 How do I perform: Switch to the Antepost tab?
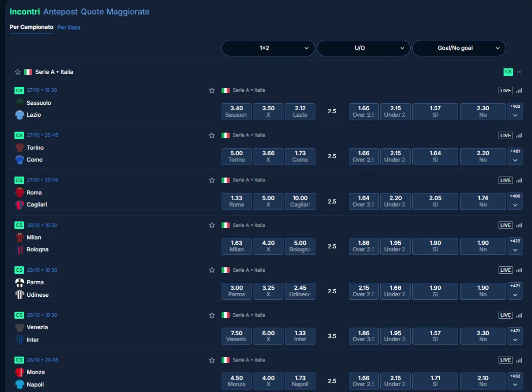click(x=60, y=11)
